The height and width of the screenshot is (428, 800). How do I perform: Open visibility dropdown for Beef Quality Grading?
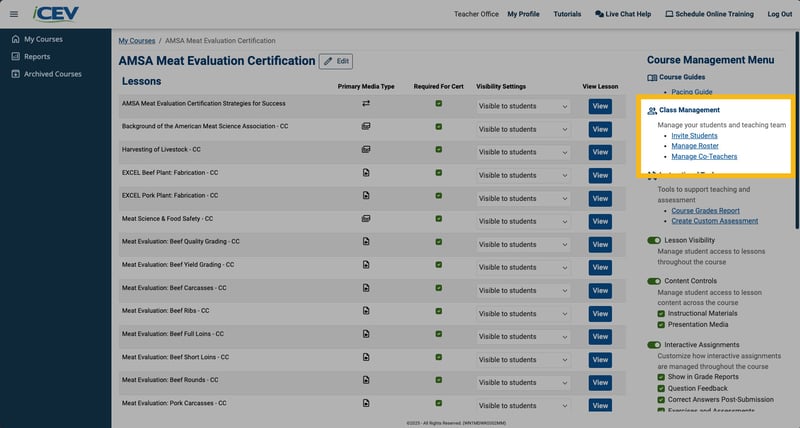523,245
